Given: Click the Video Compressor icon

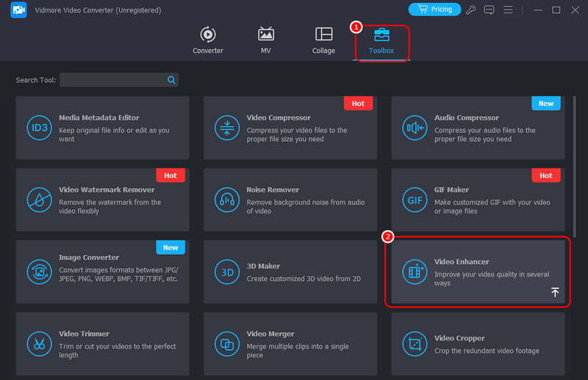Looking at the screenshot, I should tap(226, 128).
